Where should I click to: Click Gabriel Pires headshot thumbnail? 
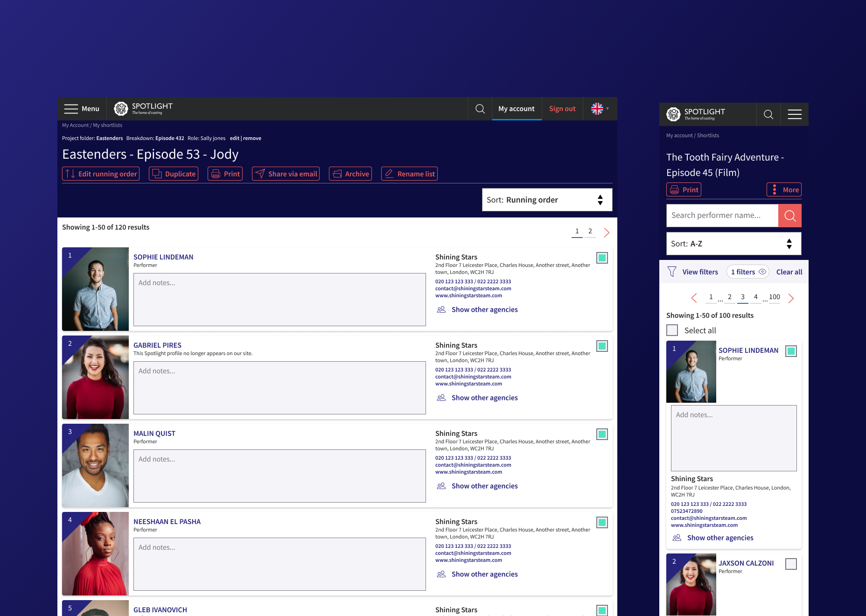click(95, 377)
